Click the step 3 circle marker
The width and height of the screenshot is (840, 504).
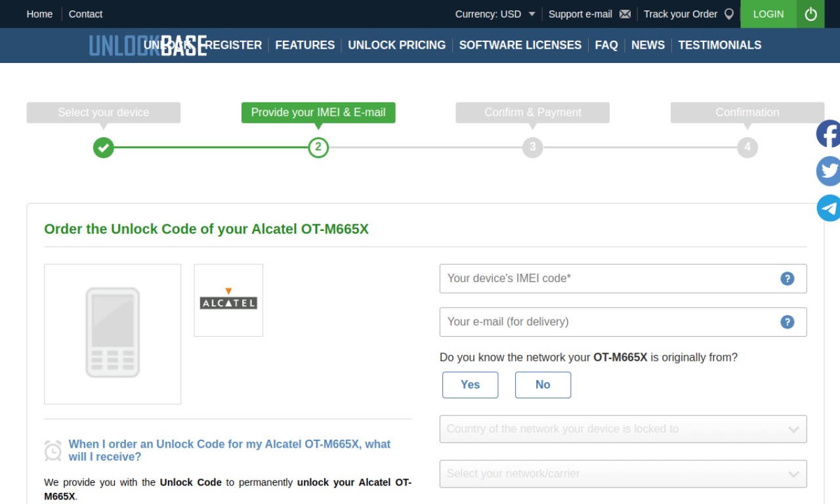point(533,147)
